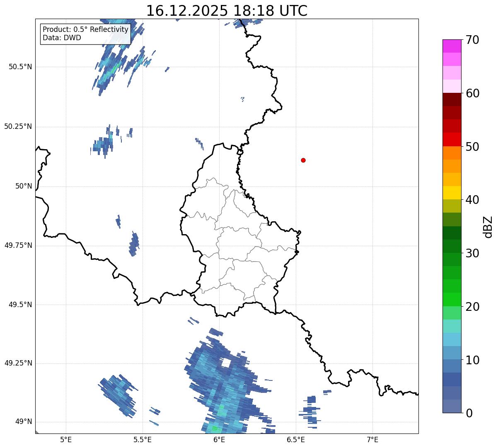
Task: Click the dBZ colorbar axis label
Action: [x=488, y=226]
